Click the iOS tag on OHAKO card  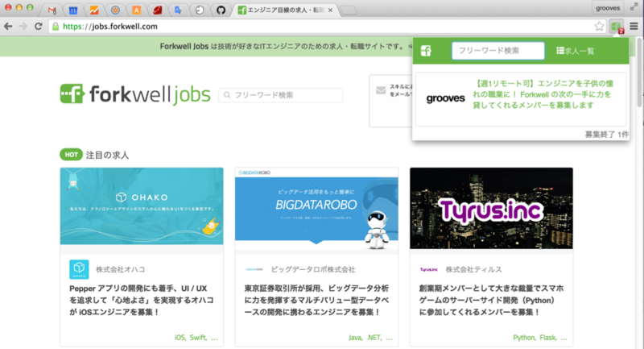180,338
